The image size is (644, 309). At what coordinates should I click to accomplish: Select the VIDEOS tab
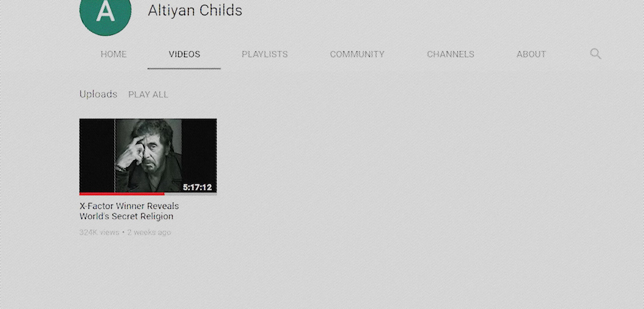(x=184, y=54)
